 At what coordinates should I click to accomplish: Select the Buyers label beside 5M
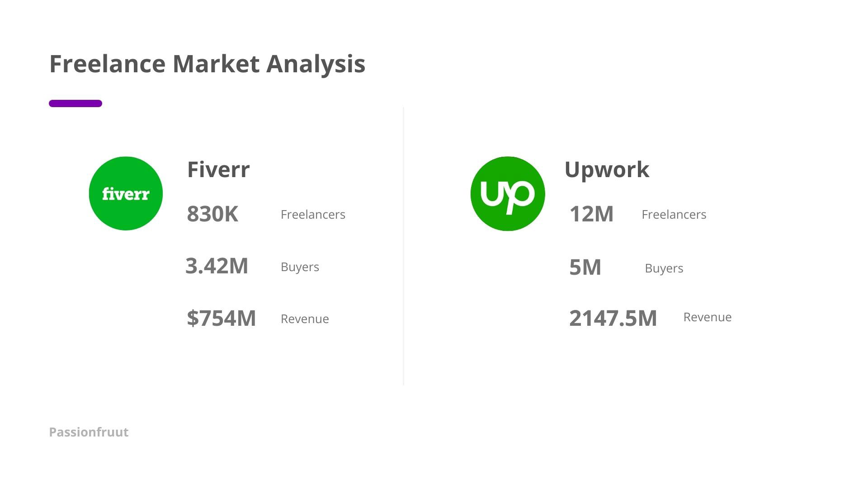tap(664, 268)
